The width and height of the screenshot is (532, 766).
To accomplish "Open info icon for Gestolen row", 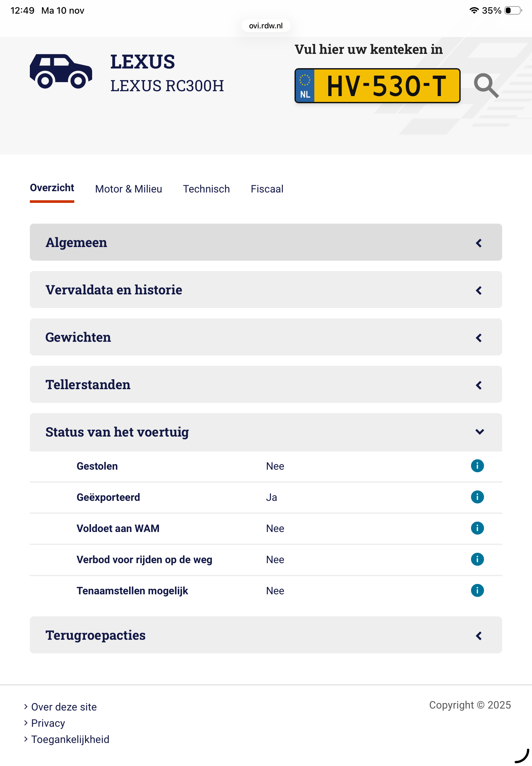I will pyautogui.click(x=477, y=465).
